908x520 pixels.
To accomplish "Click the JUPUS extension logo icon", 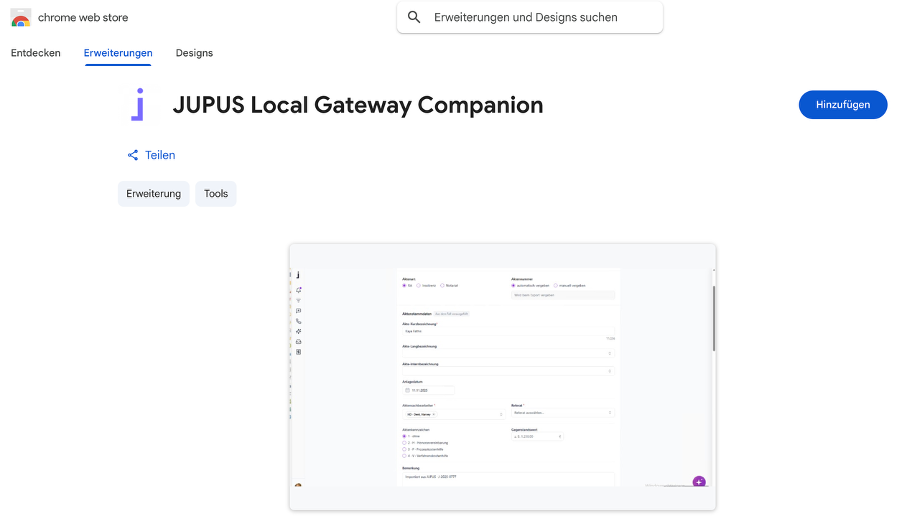I will pyautogui.click(x=139, y=105).
